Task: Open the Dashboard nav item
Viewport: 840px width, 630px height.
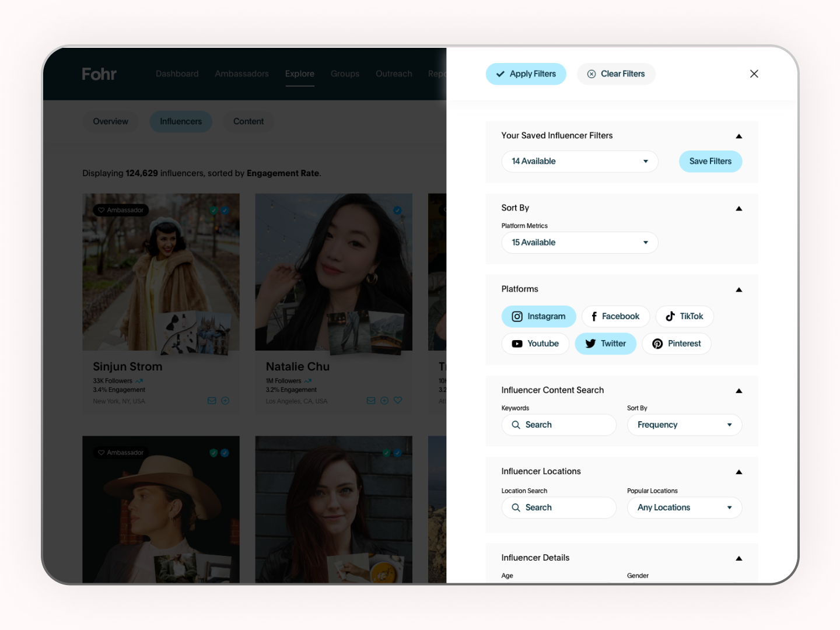Action: [x=177, y=73]
